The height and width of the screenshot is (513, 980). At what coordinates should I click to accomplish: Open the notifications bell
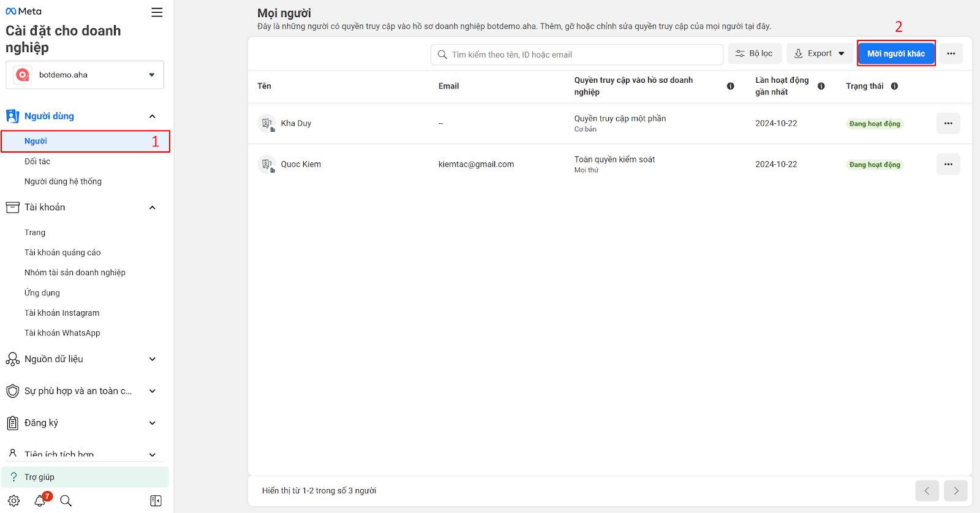pos(40,500)
